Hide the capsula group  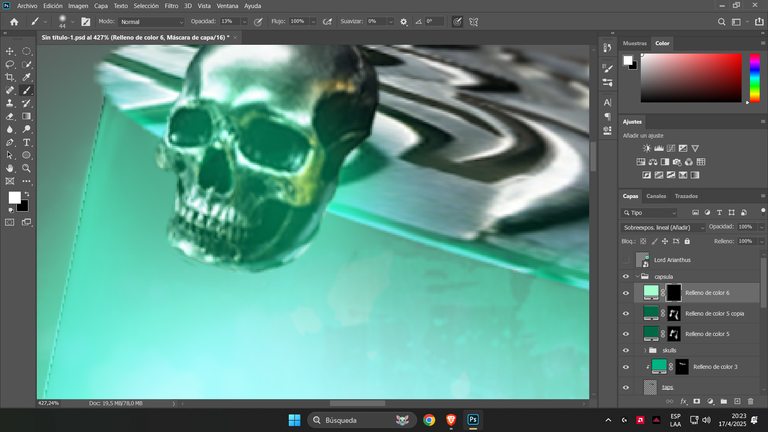[626, 277]
